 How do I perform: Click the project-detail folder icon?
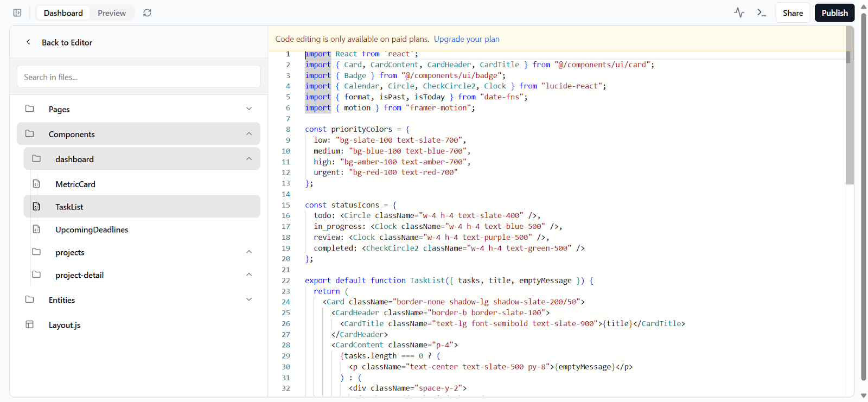pos(36,275)
